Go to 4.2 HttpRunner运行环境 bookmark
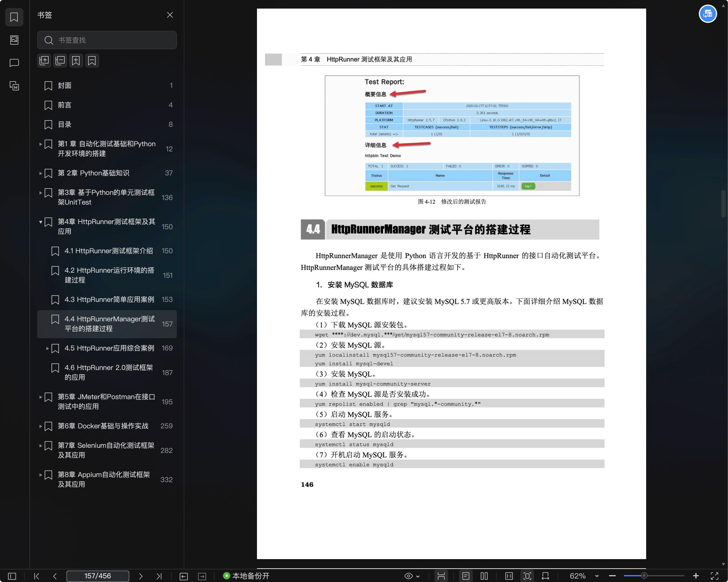Image resolution: width=728 pixels, height=582 pixels. click(x=107, y=275)
